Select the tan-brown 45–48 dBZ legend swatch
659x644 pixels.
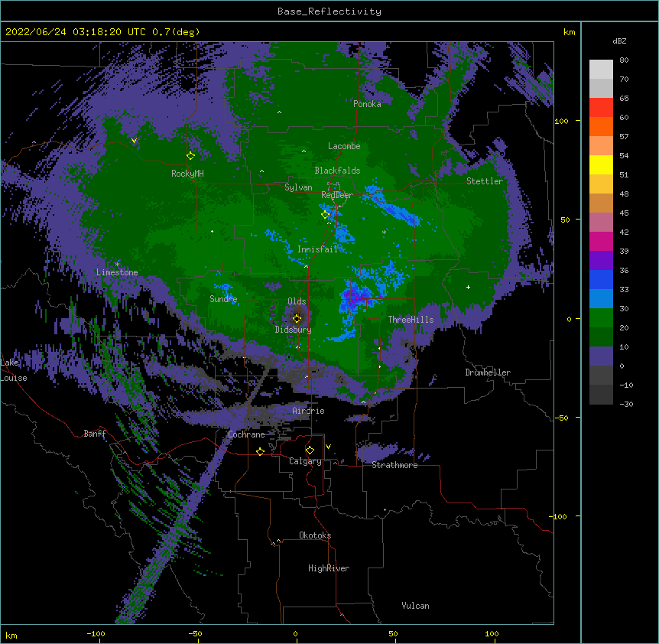click(601, 203)
